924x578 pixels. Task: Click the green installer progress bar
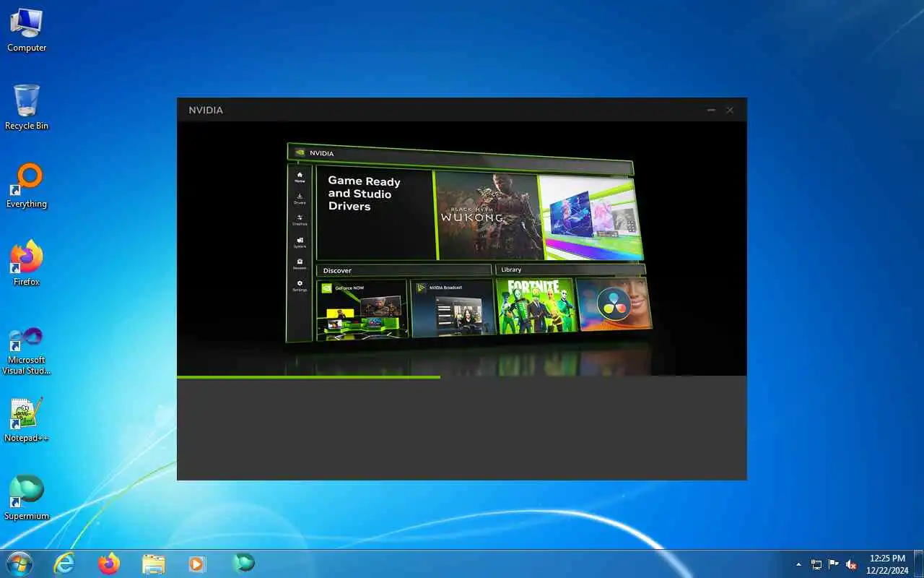point(308,376)
